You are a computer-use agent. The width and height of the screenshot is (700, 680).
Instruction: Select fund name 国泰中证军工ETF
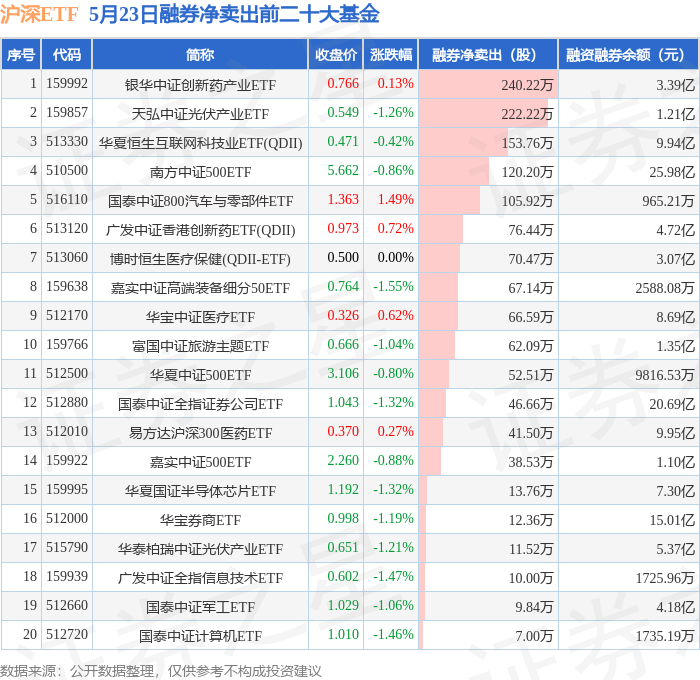click(x=200, y=607)
